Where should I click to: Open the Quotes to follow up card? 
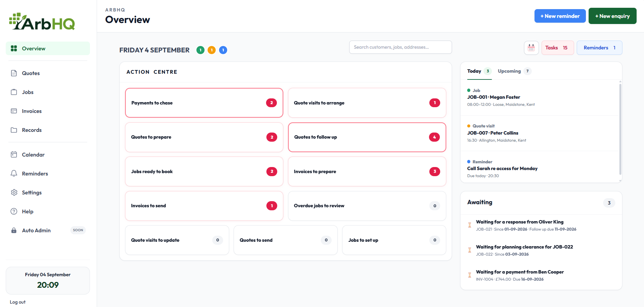tap(367, 137)
